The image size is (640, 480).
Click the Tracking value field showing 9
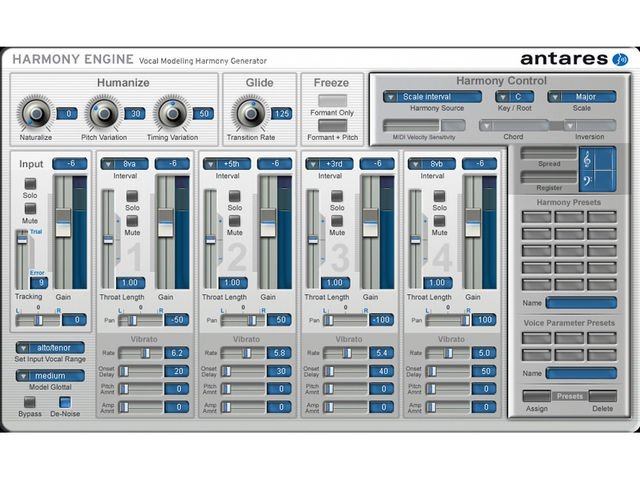coord(39,282)
